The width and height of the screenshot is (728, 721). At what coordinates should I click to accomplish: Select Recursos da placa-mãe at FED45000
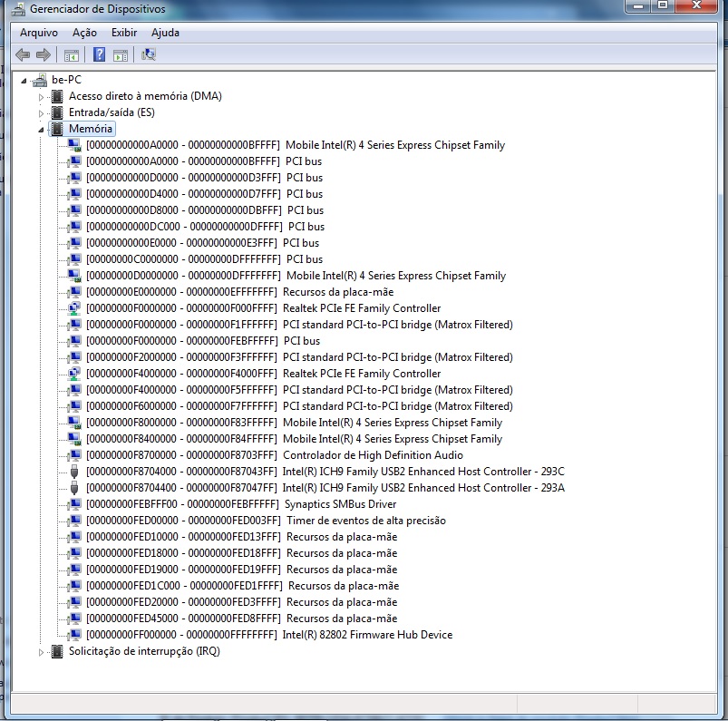click(242, 619)
